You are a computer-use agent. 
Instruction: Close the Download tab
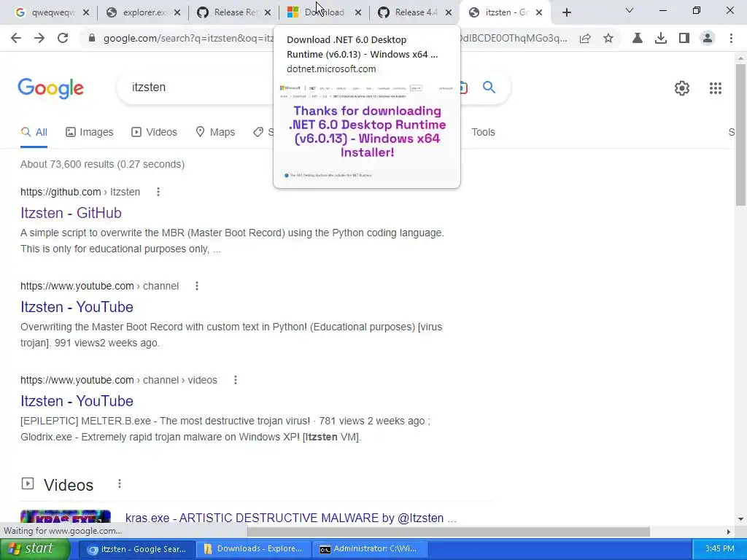click(358, 13)
